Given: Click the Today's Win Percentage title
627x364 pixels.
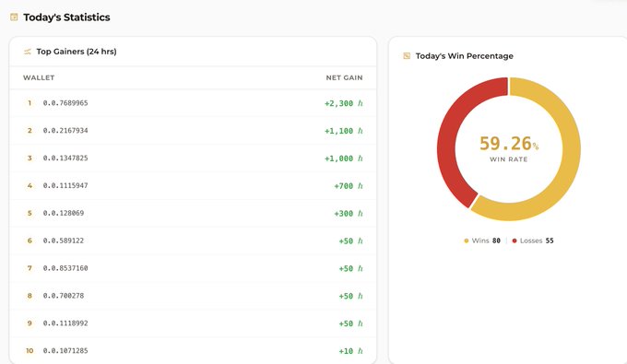Looking at the screenshot, I should [x=464, y=56].
